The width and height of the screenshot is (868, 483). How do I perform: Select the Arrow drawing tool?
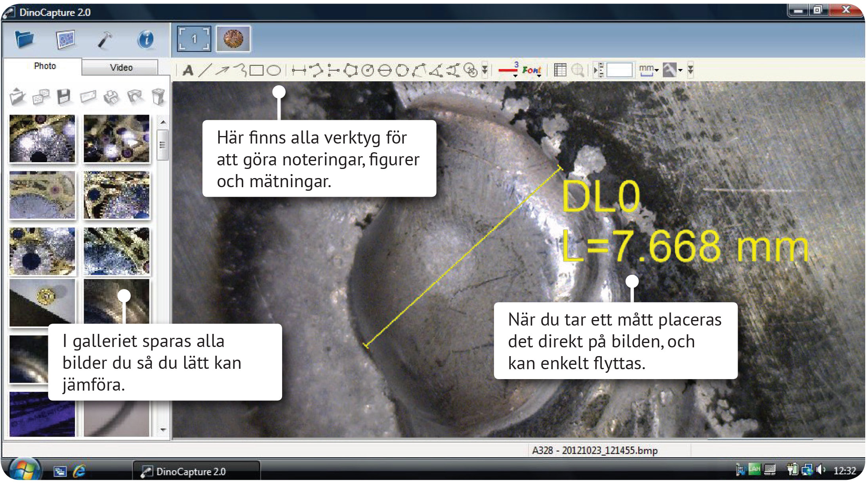point(222,71)
